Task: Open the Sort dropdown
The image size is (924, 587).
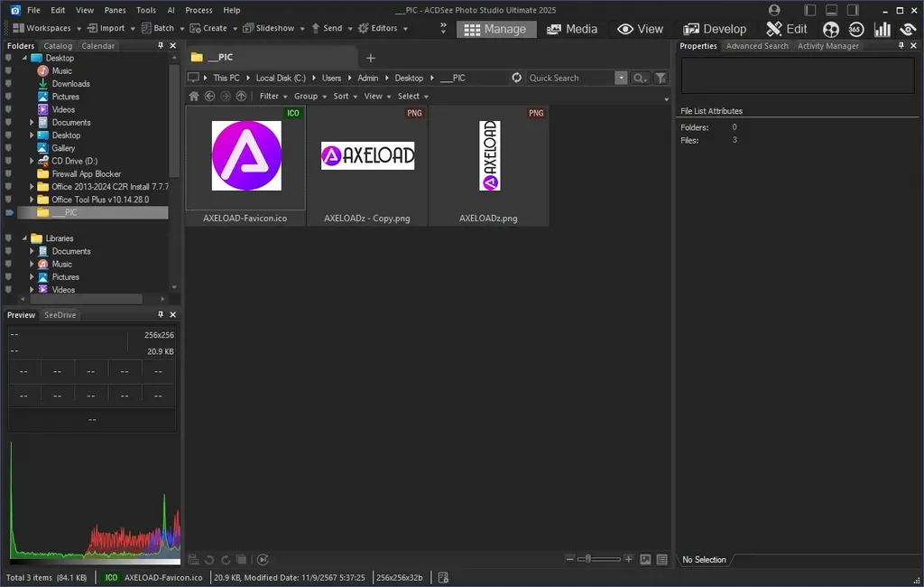Action: click(x=346, y=96)
